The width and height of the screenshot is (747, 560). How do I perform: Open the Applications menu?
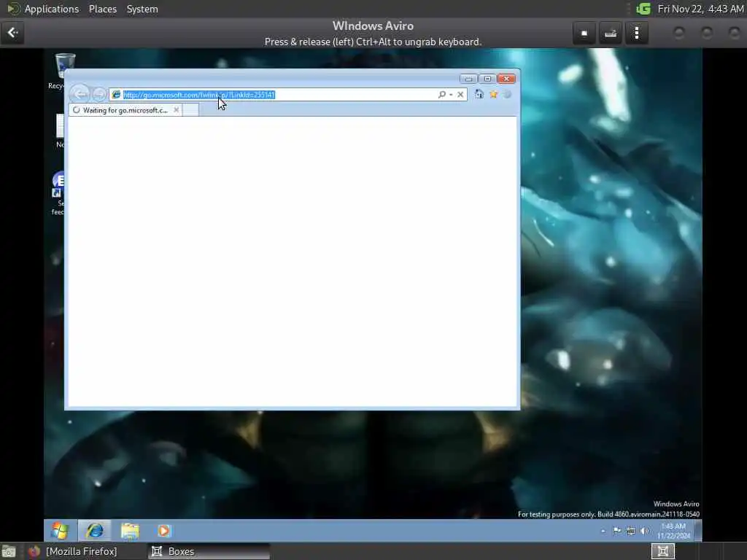[x=52, y=9]
